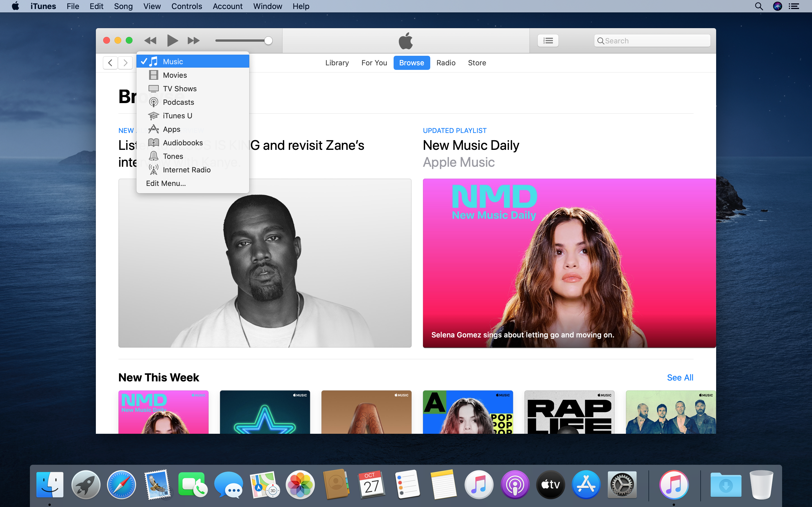The image size is (812, 507).
Task: Select Podcasts from the media dropdown list
Action: [x=178, y=102]
